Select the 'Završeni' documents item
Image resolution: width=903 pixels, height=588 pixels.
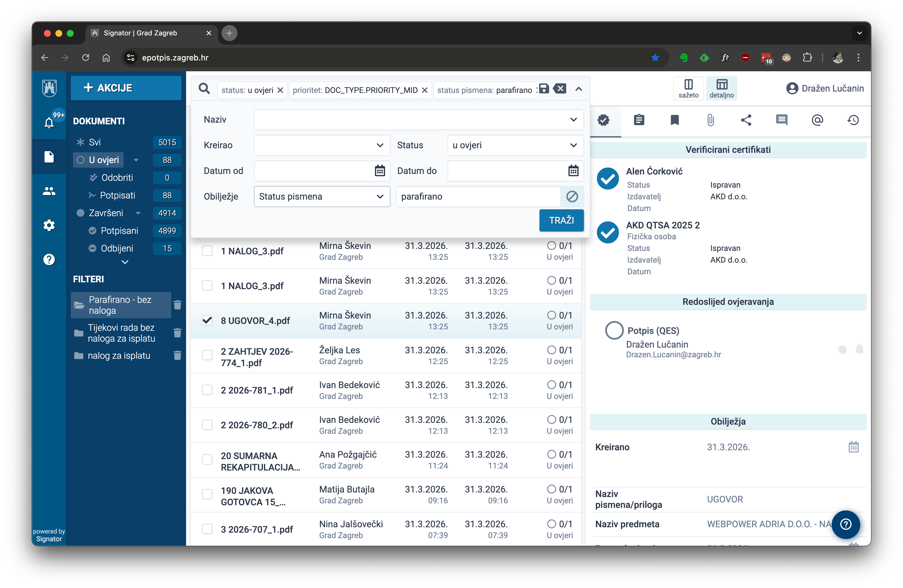tap(106, 213)
